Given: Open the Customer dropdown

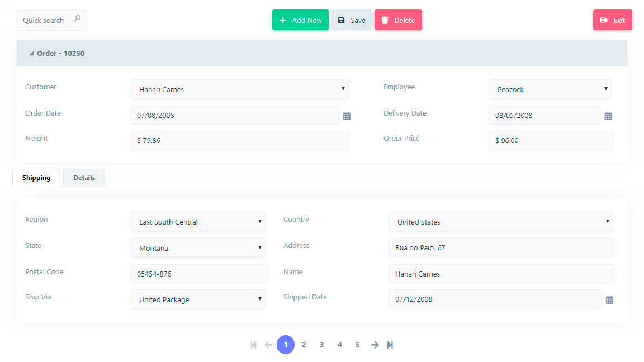Looking at the screenshot, I should pos(239,89).
